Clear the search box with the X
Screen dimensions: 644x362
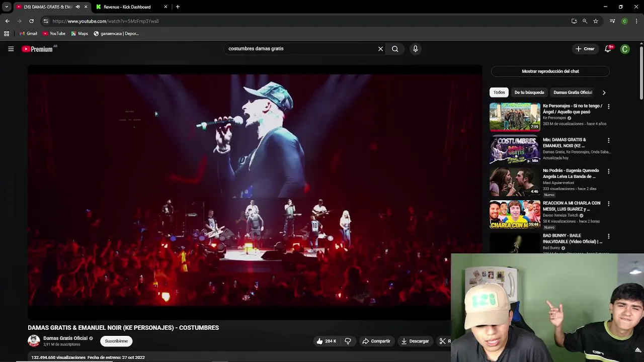380,49
